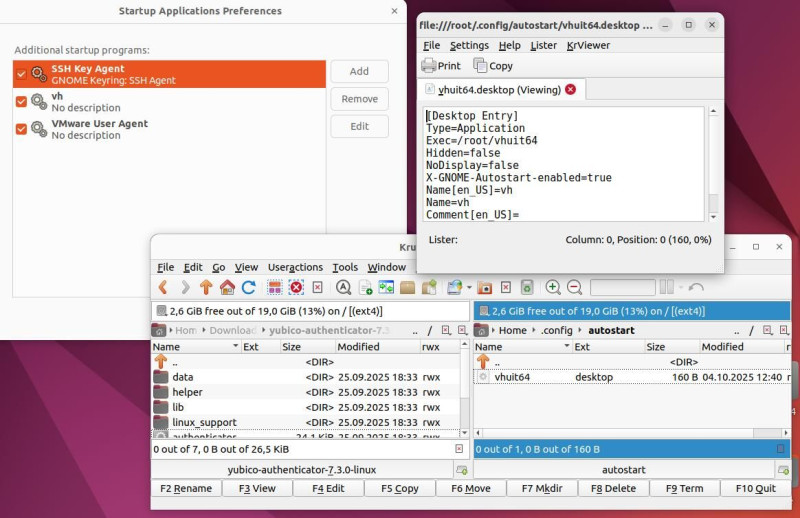Click right panel horizontal scrollbar
800x518 pixels.
(632, 433)
